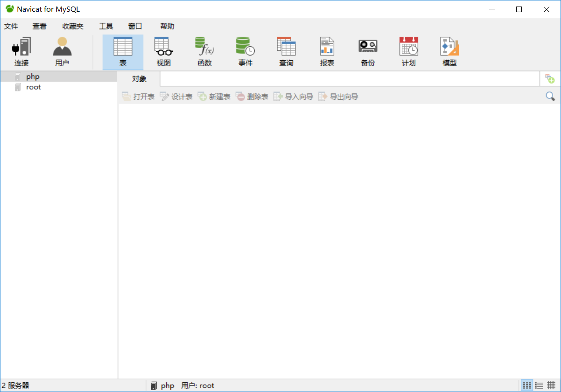Switch to list view mode
Screen dimensions: 561x392
539,385
